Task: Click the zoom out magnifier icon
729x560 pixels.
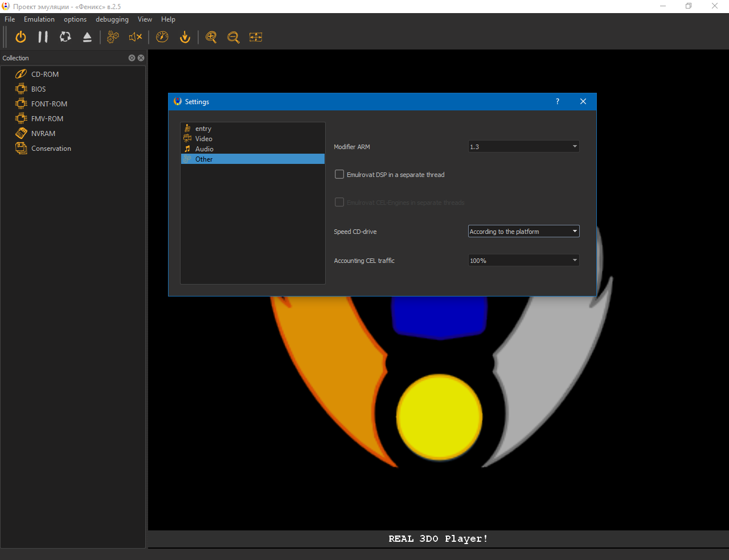Action: [234, 37]
